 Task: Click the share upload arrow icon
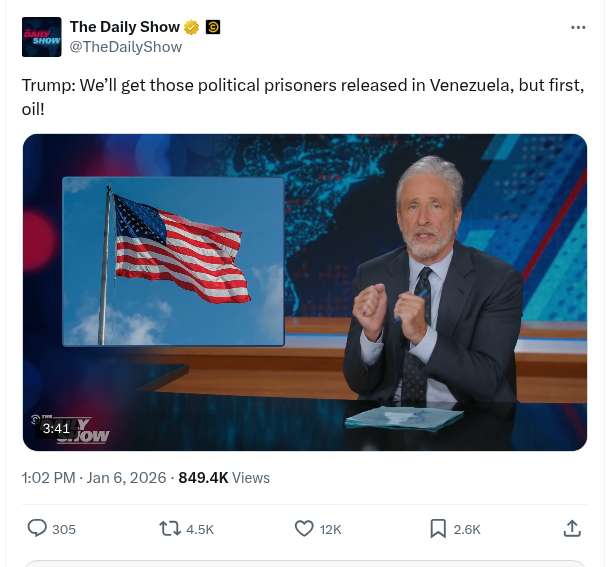point(572,529)
